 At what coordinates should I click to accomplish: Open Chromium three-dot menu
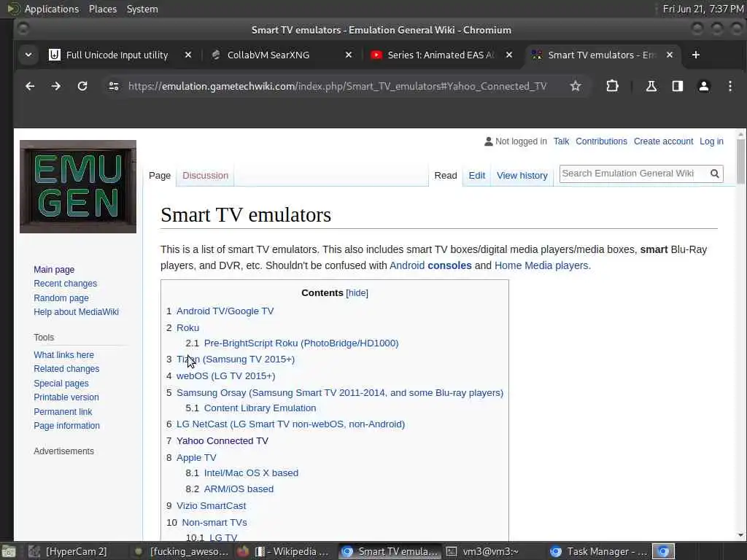pyautogui.click(x=729, y=86)
